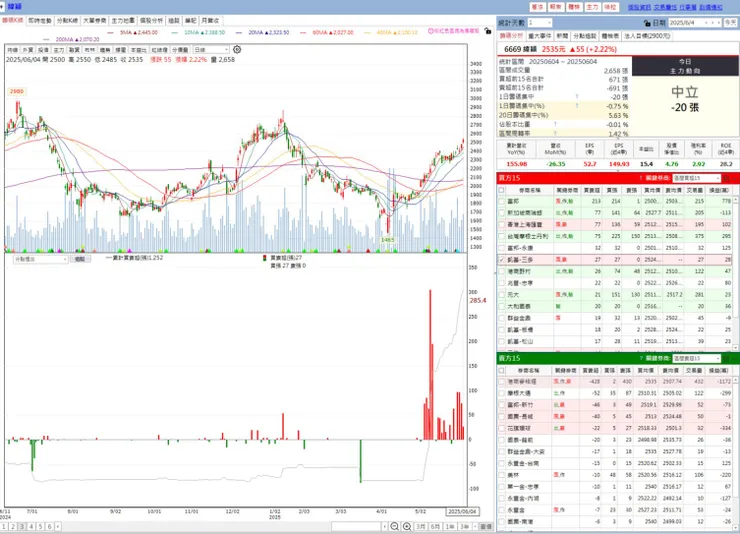This screenshot has height=534, width=740.
Task: Click the 200MA legend color line
Action: click(x=46, y=40)
